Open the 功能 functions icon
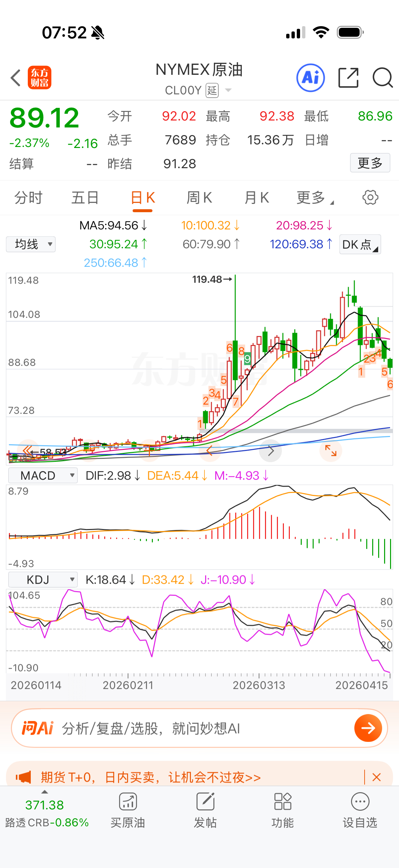This screenshot has width=399, height=868. point(283,801)
